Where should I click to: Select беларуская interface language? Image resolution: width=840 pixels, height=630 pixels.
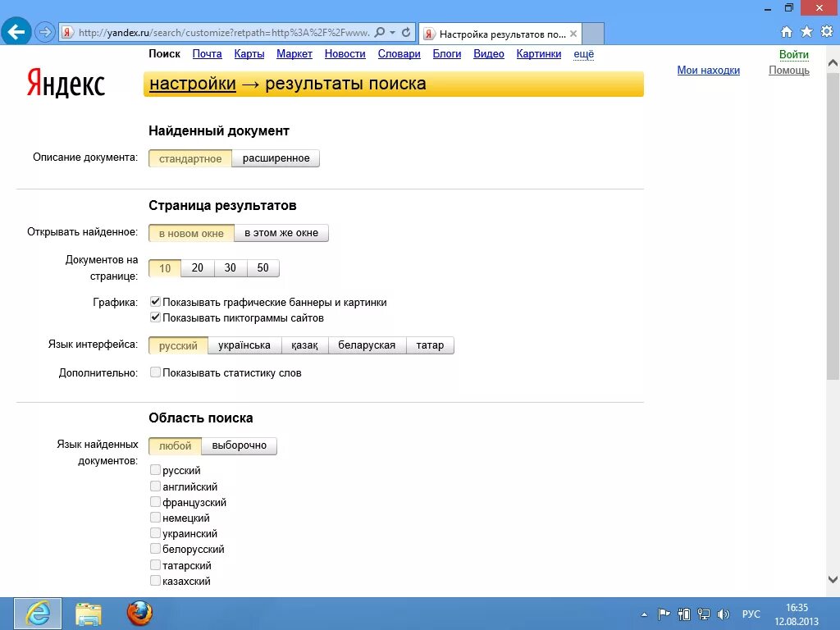click(367, 345)
